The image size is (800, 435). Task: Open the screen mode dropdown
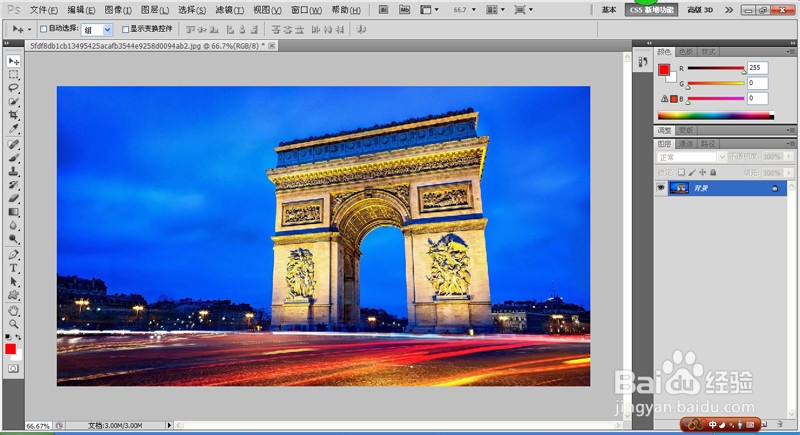pos(524,10)
